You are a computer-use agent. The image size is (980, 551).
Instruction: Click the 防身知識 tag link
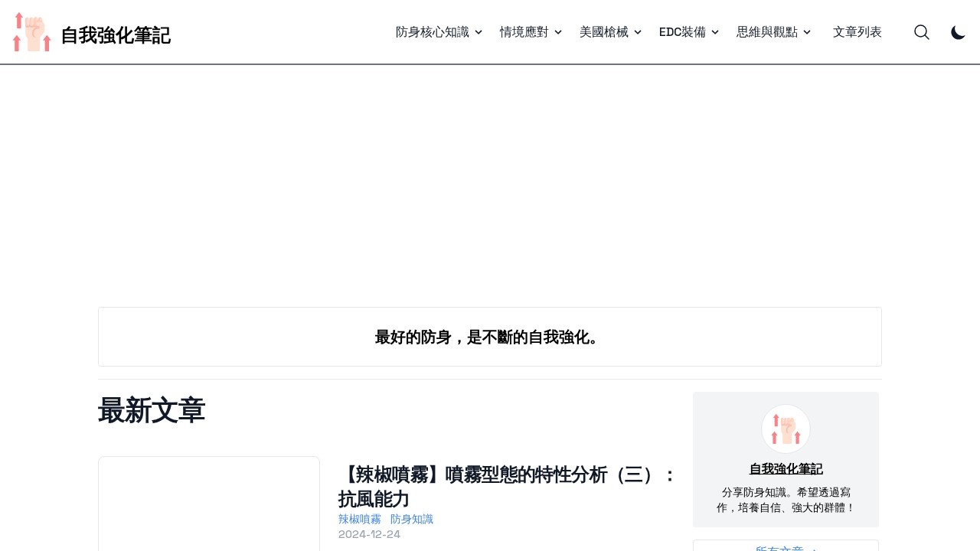412,519
